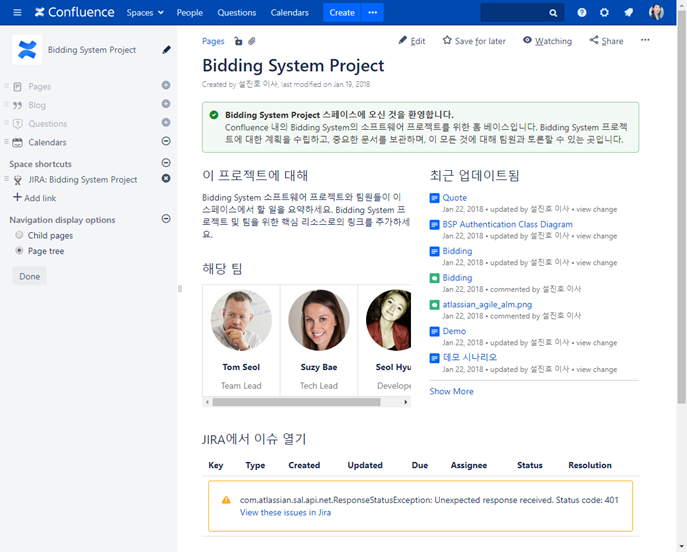Open the create more options ellipsis button
This screenshot has width=687, height=552.
pyautogui.click(x=372, y=12)
